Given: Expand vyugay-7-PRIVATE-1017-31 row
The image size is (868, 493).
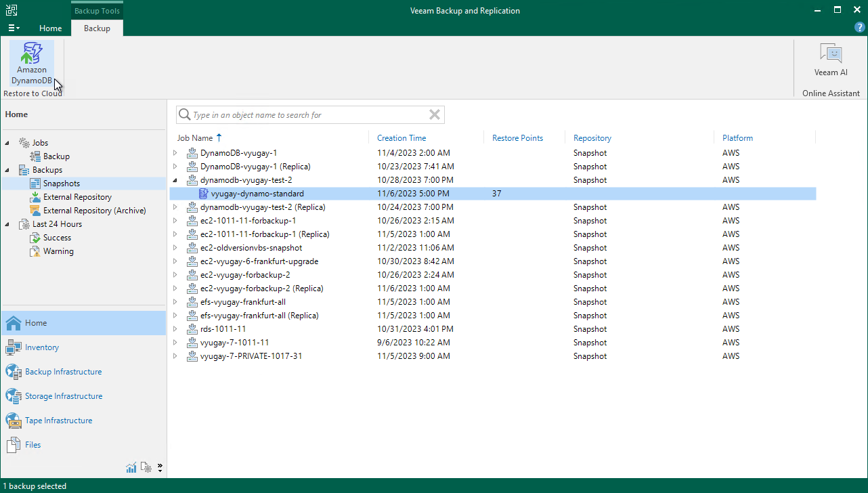Looking at the screenshot, I should point(175,356).
